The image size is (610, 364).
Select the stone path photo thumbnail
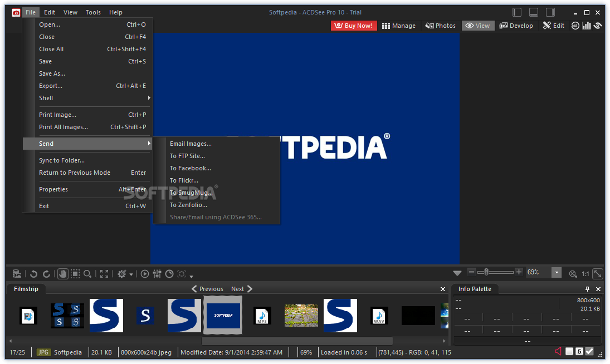click(301, 316)
